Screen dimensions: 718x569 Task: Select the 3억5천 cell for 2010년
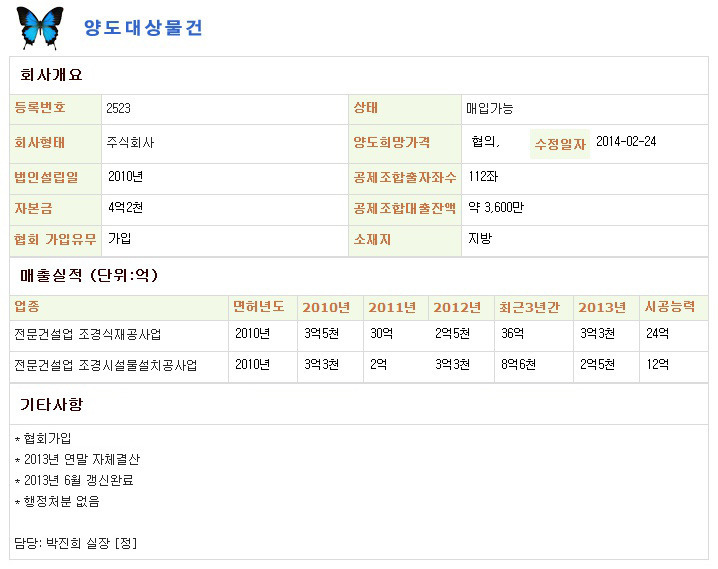coord(321,333)
